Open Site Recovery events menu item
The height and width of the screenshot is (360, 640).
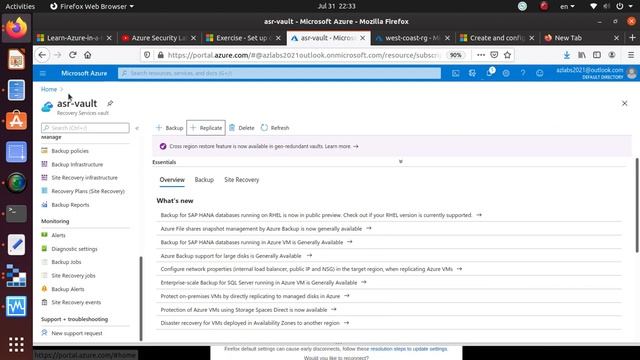(76, 302)
